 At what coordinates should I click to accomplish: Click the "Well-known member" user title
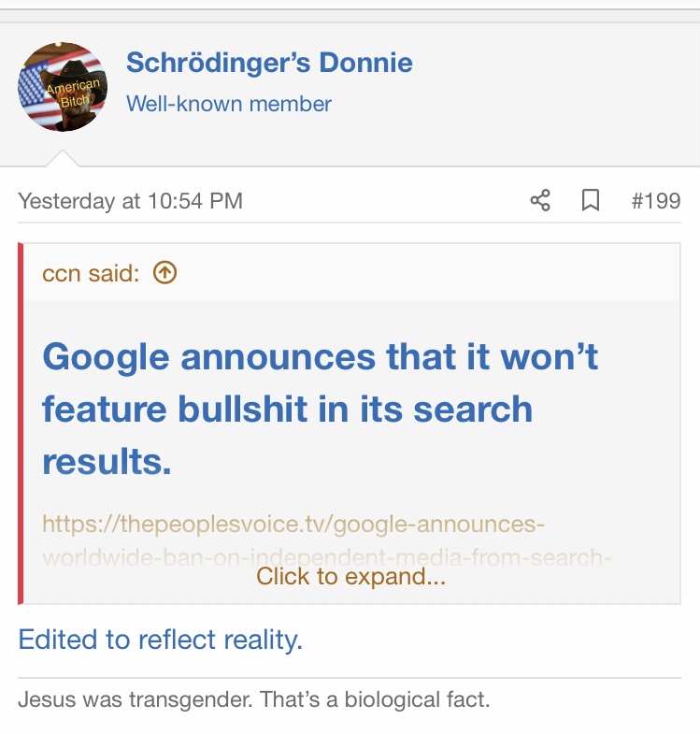229,104
